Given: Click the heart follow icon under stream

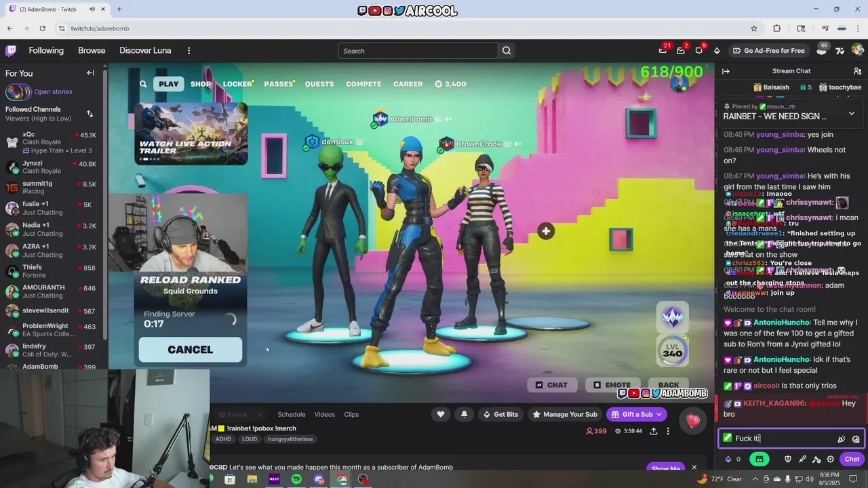Looking at the screenshot, I should click(x=441, y=414).
